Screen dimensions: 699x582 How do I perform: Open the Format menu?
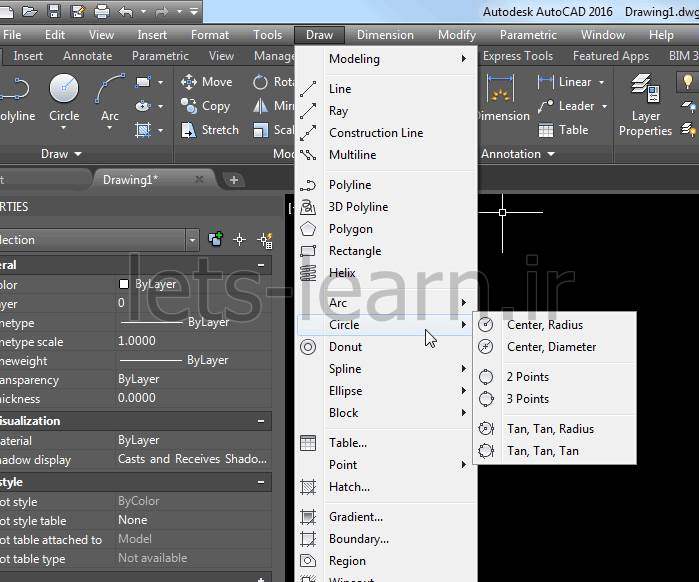click(x=210, y=35)
